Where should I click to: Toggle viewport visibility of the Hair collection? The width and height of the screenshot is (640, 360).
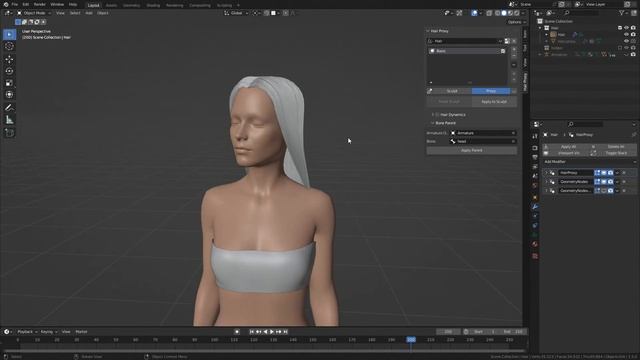(627, 28)
